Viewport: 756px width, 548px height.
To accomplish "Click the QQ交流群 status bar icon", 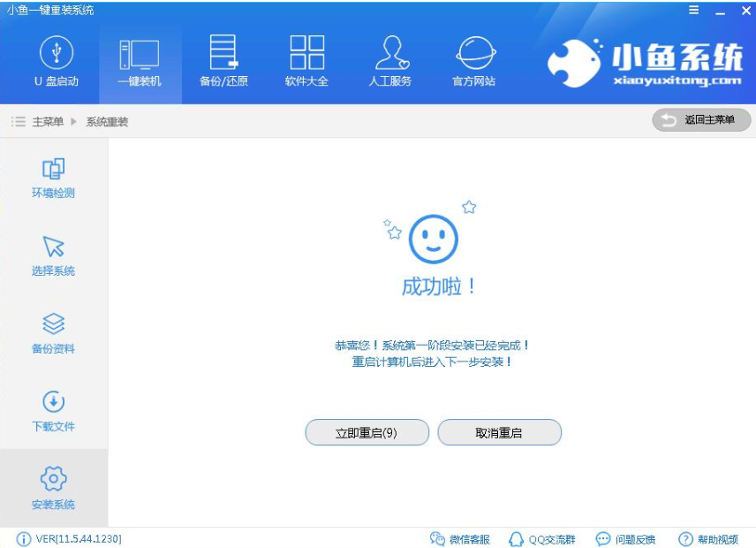I will coord(538,538).
